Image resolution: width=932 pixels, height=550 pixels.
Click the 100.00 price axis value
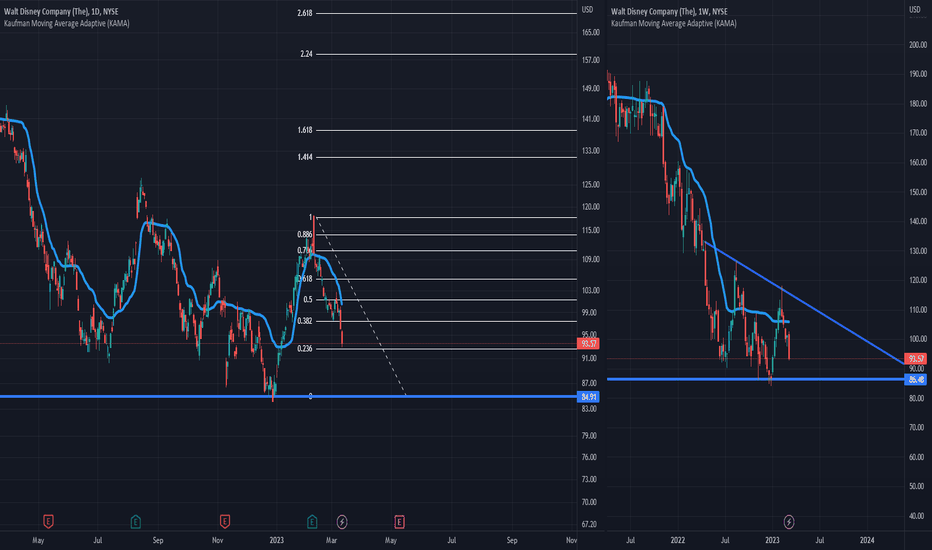(918, 339)
